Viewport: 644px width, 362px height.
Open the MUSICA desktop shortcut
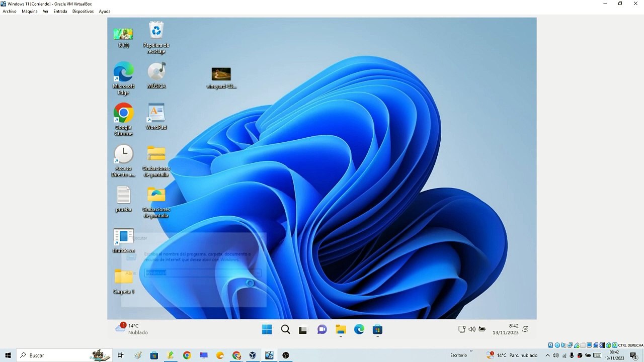[156, 76]
